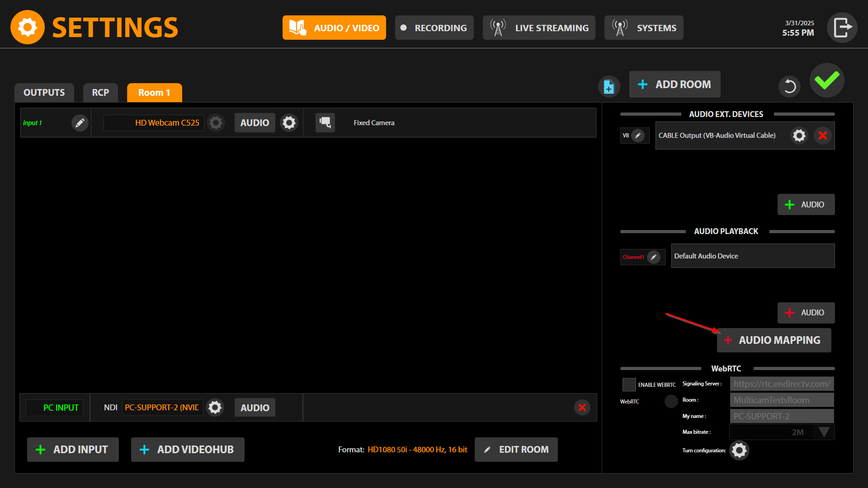Toggle the WebRTC round status button

[671, 401]
